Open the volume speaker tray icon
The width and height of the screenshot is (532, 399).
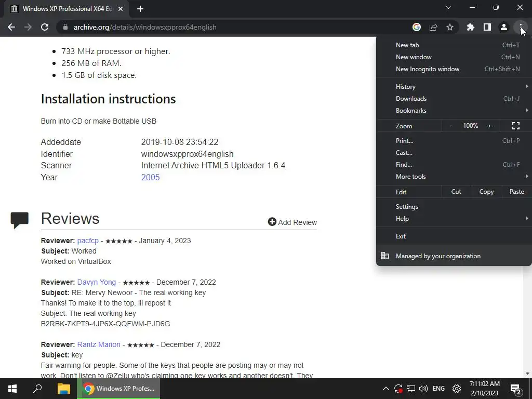coord(423,389)
